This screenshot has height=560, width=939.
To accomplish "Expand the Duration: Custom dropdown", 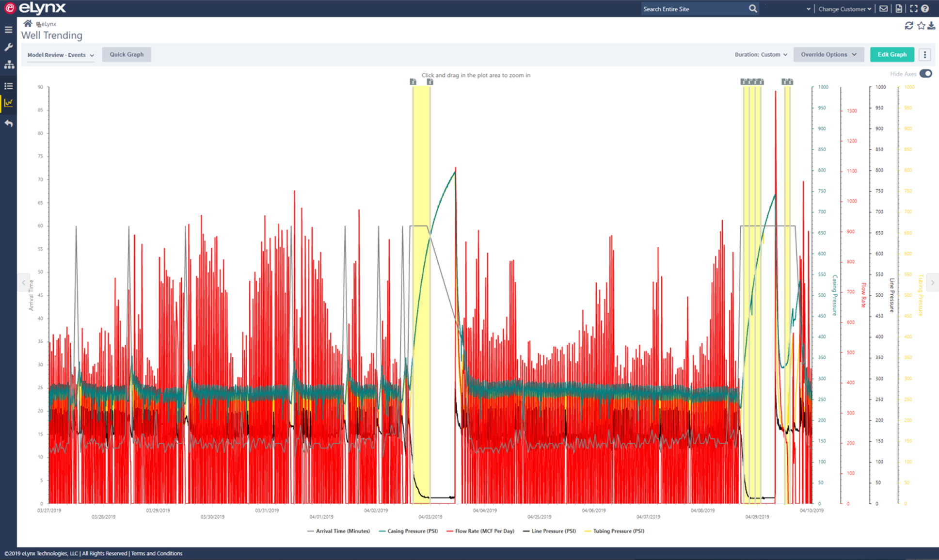I will point(761,54).
